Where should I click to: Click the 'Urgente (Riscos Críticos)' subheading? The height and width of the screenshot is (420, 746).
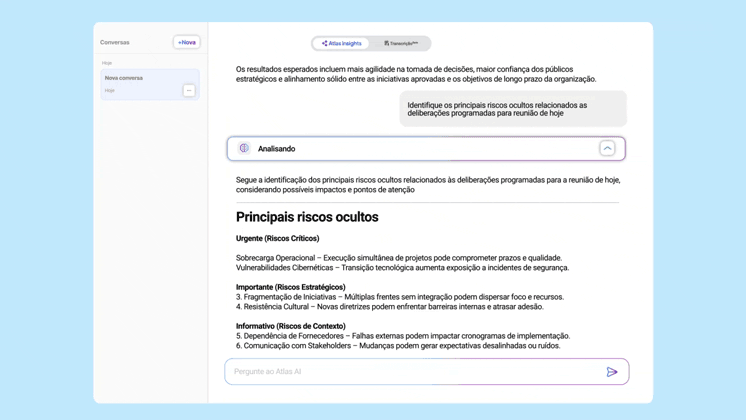point(277,239)
